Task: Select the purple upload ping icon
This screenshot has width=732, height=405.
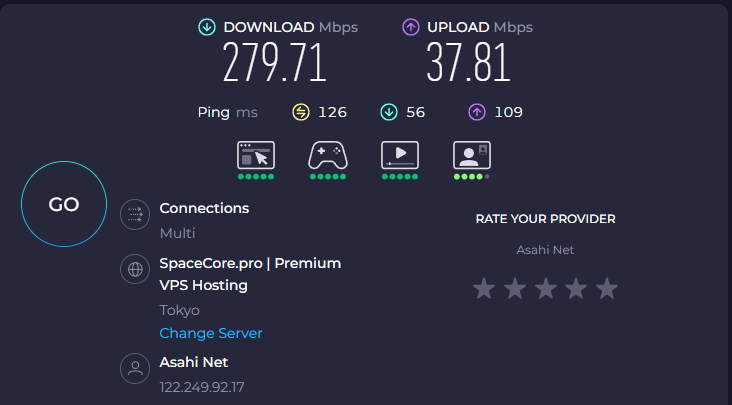Action: pos(477,112)
